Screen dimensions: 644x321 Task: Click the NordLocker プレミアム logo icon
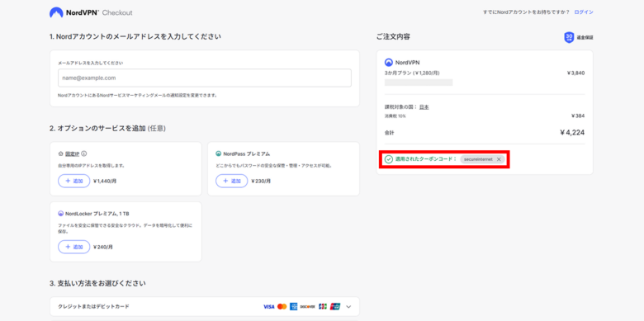click(60, 214)
